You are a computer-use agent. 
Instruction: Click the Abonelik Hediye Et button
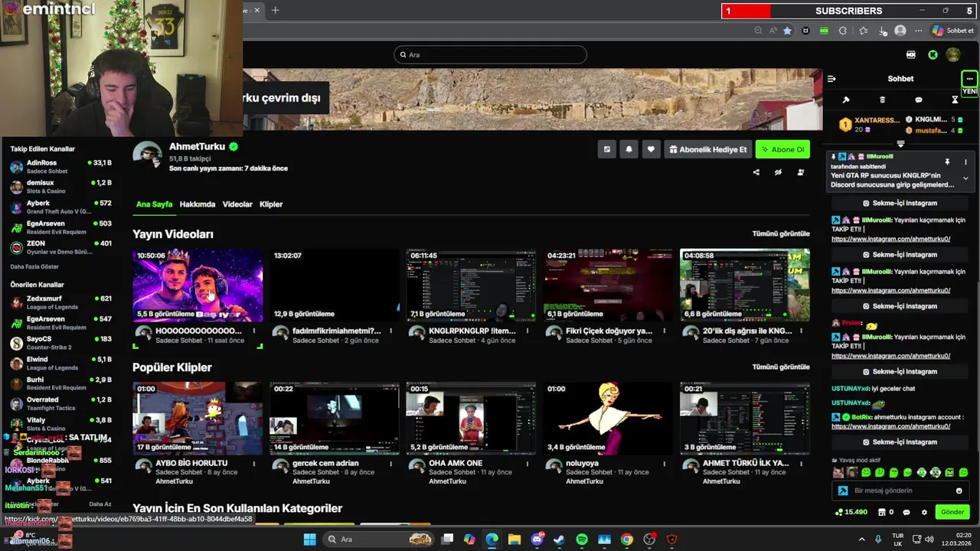click(x=707, y=149)
